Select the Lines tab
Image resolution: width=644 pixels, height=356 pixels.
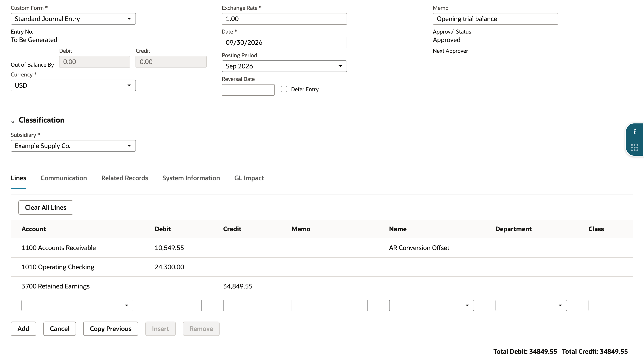(19, 178)
